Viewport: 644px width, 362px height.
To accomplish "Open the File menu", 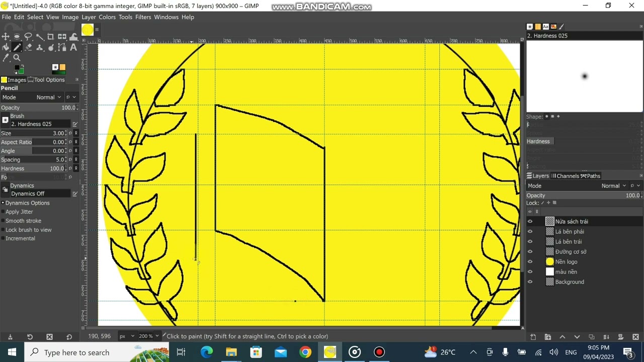I will (x=6, y=17).
